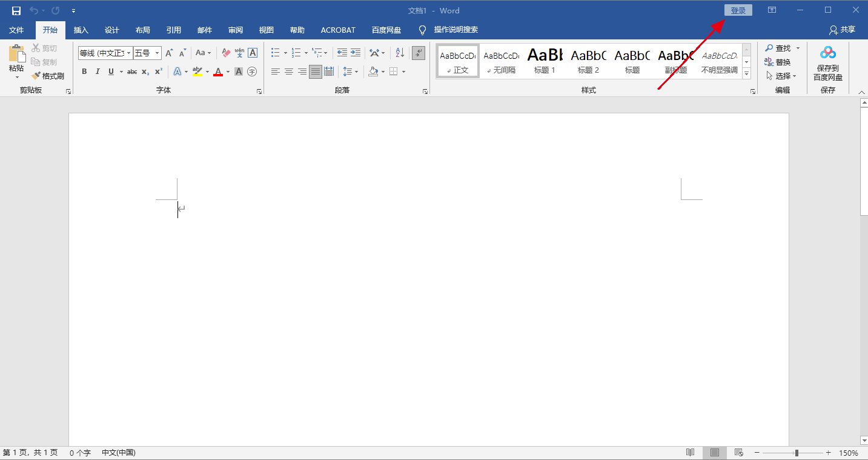Viewport: 868px width, 460px height.
Task: Click the language indicator 中文(中国)
Action: [x=119, y=453]
